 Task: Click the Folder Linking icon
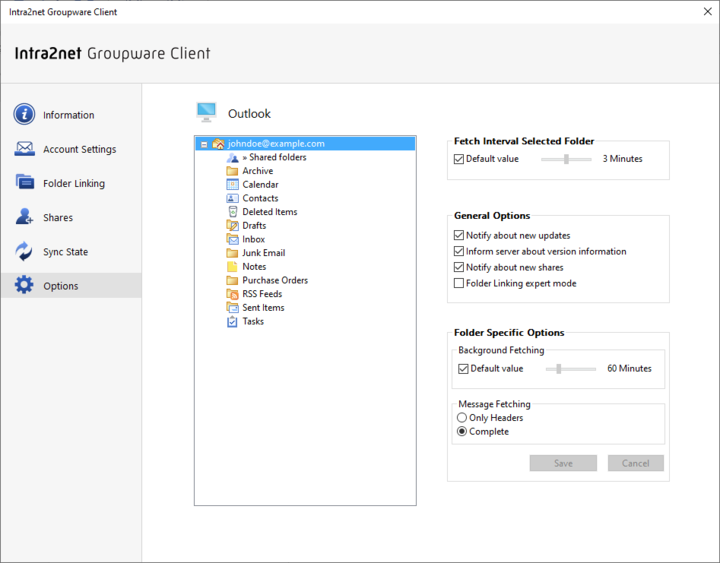pos(24,182)
